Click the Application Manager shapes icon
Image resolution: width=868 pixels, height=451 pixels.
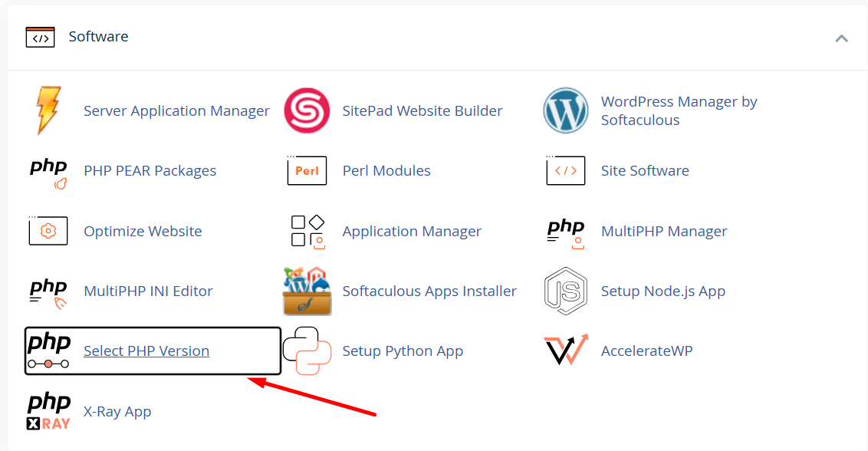click(x=307, y=232)
